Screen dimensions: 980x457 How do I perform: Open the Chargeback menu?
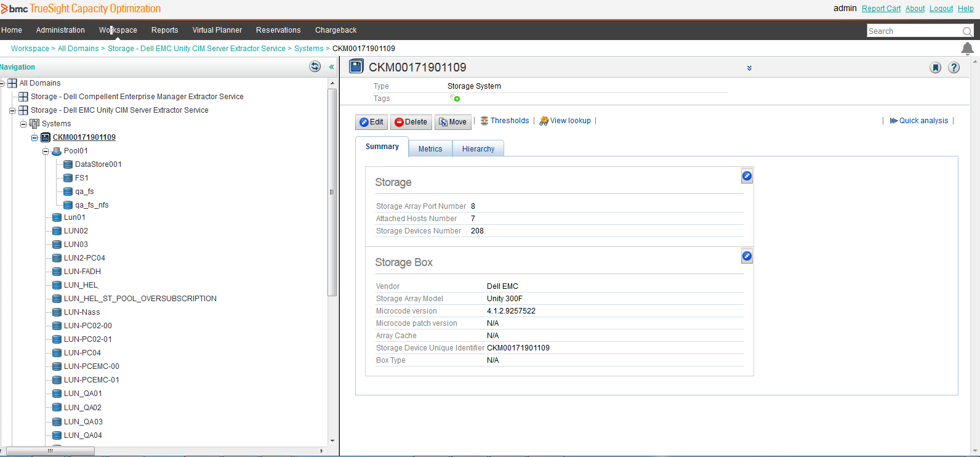tap(336, 30)
